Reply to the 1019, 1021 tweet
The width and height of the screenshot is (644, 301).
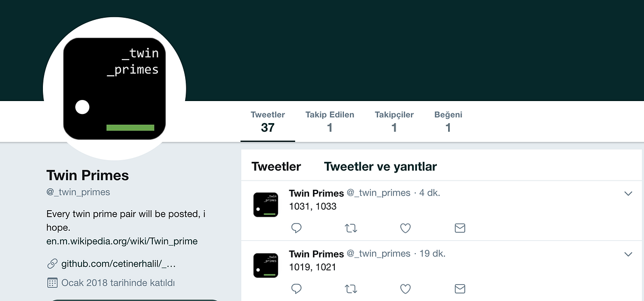(x=297, y=289)
